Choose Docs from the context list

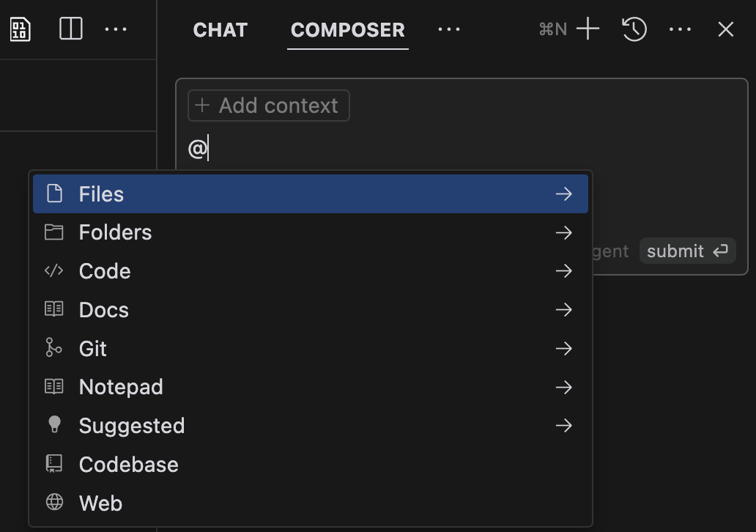pos(311,310)
